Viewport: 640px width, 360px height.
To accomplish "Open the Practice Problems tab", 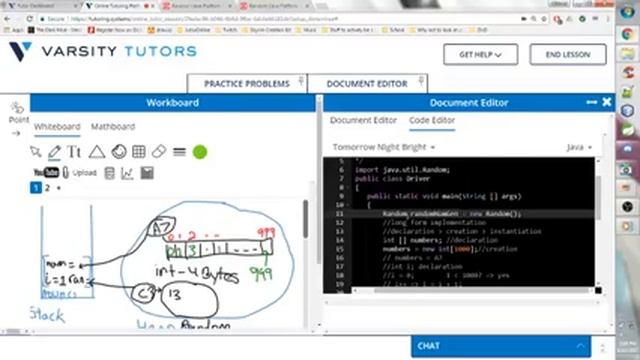I will click(x=247, y=84).
